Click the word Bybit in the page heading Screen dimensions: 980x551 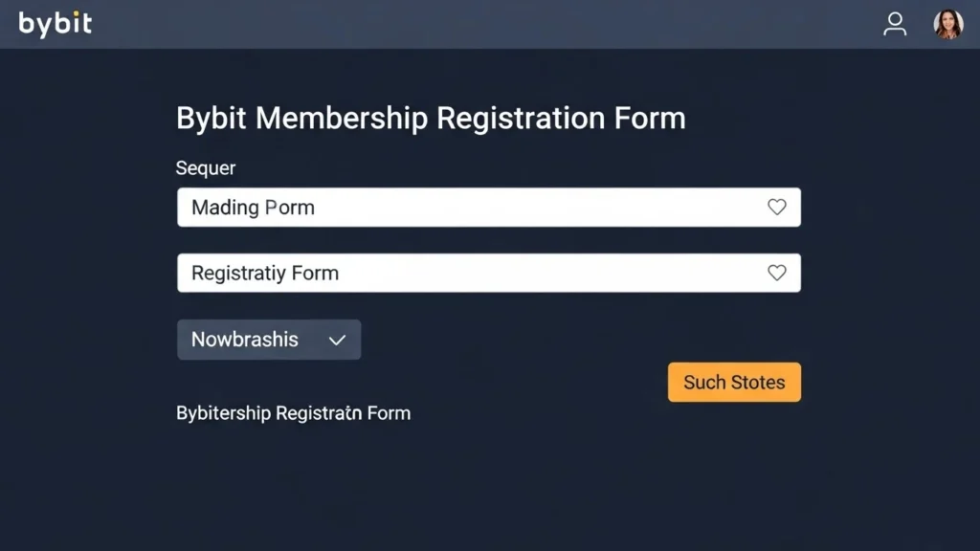coord(212,119)
